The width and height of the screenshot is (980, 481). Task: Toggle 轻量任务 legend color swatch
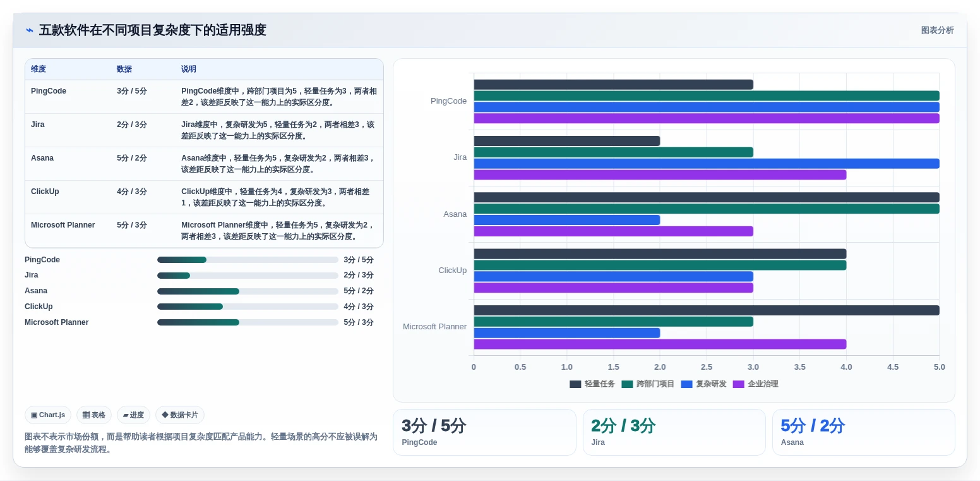[x=575, y=384]
